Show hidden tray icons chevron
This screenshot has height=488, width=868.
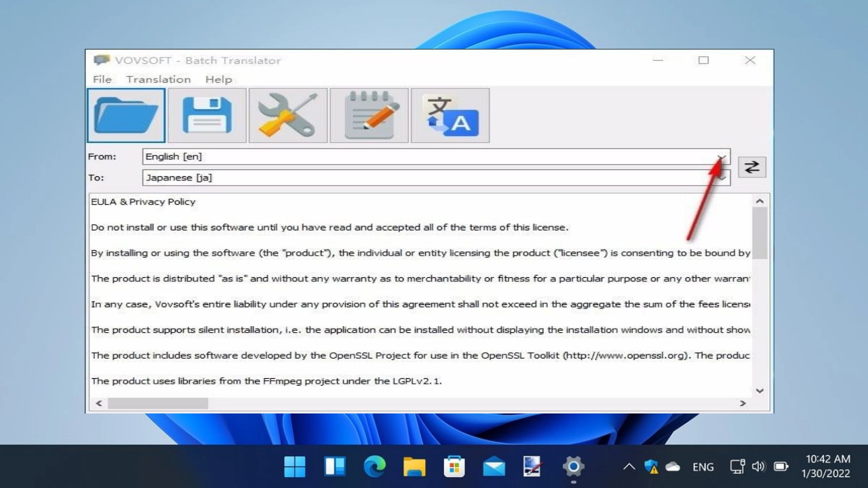pos(629,466)
